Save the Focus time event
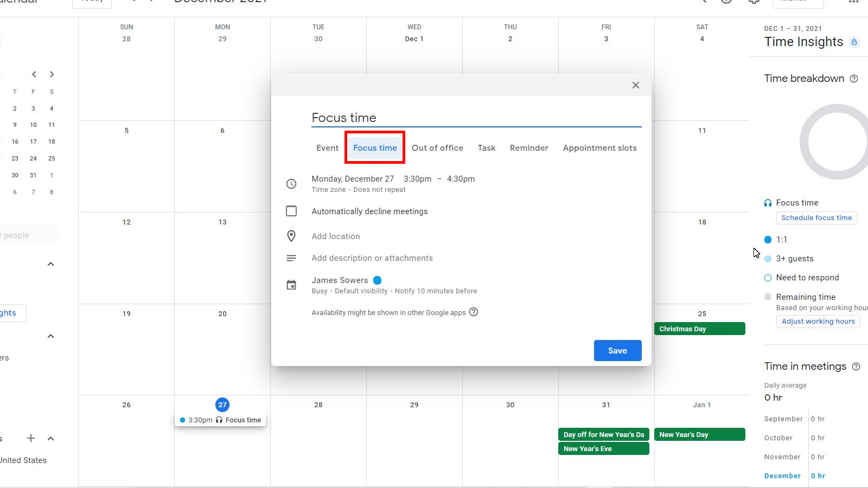 [617, 350]
